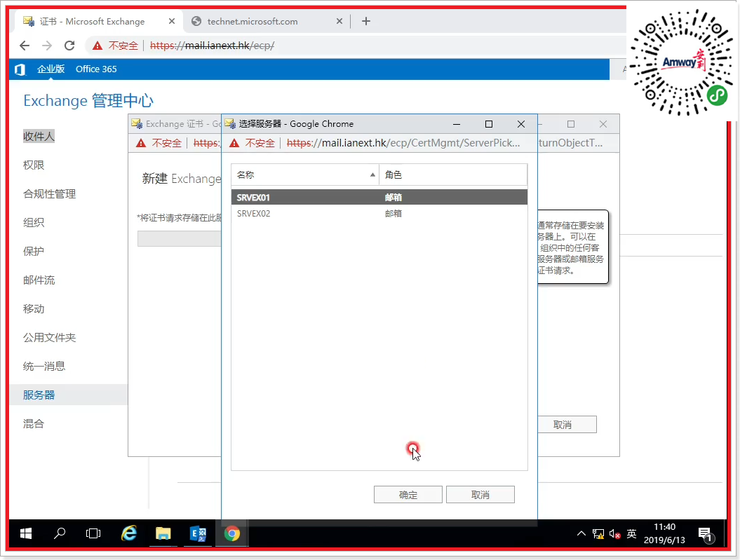Click the 选择服务器 window address URL
This screenshot has width=740, height=560.
pyautogui.click(x=403, y=143)
